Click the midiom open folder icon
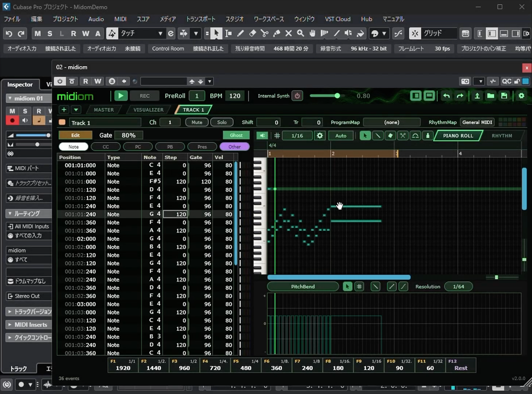 pos(490,96)
